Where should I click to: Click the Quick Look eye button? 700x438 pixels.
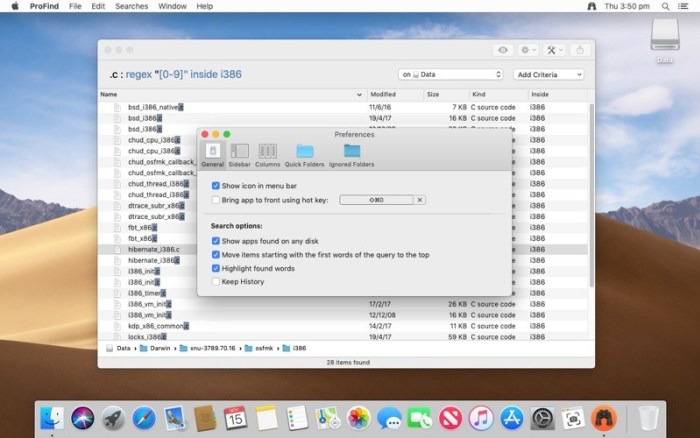click(x=502, y=50)
